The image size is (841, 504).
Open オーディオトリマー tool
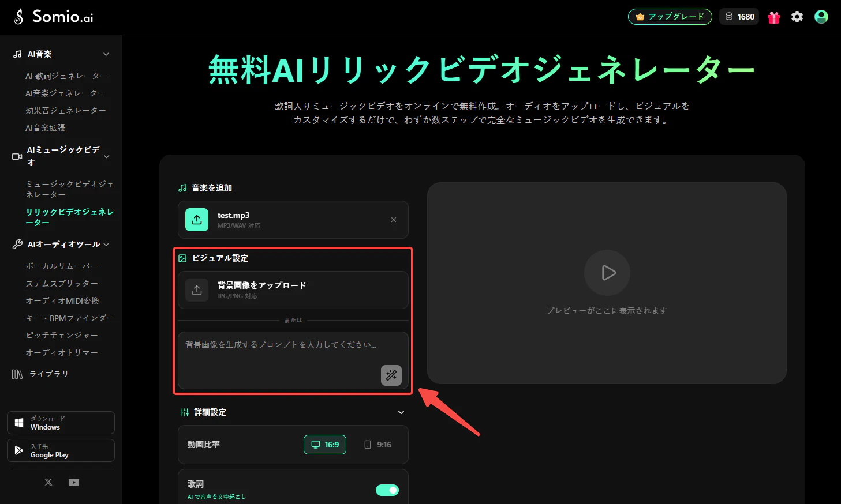click(62, 353)
